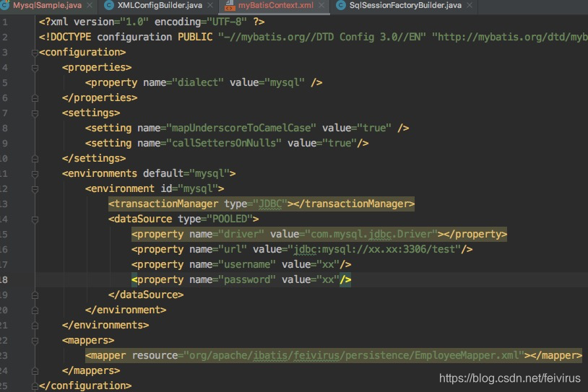Click the class icon on XMLConfigBuilder.java tab
Screen dimensions: 588x392
pyautogui.click(x=109, y=5)
